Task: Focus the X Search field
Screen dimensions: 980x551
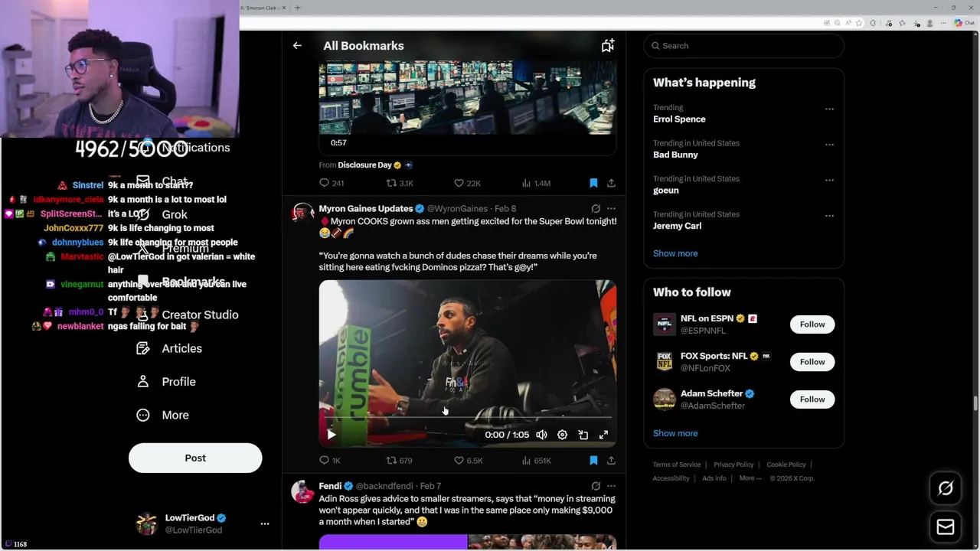Action: coord(743,46)
